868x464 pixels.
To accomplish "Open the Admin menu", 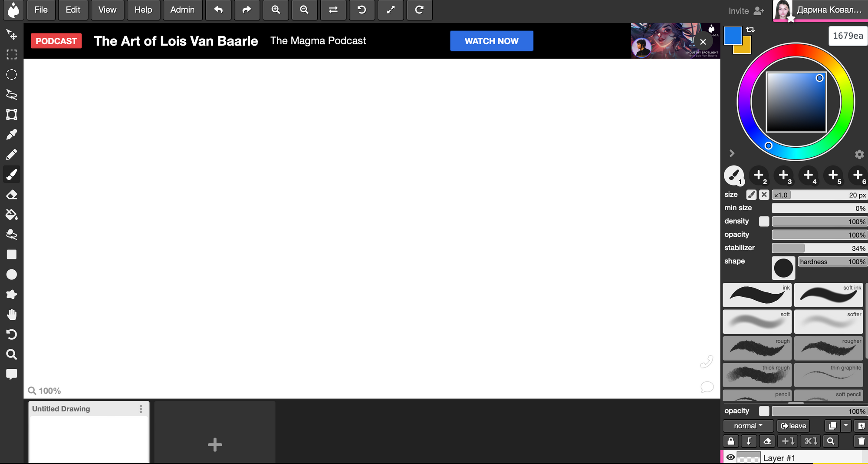I will pyautogui.click(x=182, y=10).
